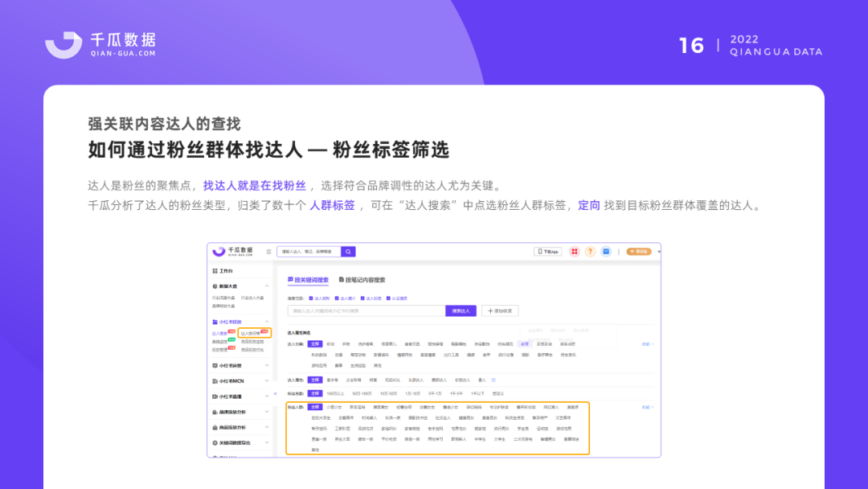The height and width of the screenshot is (489, 868).
Task: Click the 小红书运营 sidebar icon
Action: pyautogui.click(x=215, y=365)
